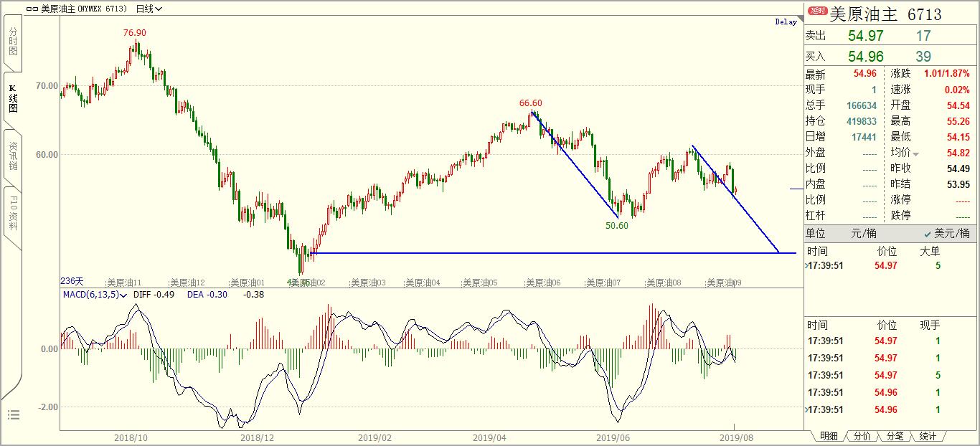Open the F10资料 side tab
The image size is (980, 446).
(x=13, y=213)
